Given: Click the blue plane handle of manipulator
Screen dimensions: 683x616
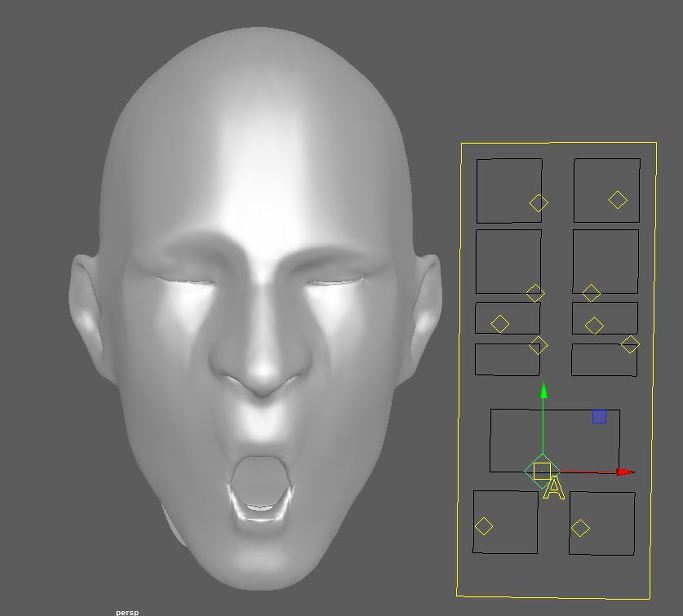Looking at the screenshot, I should point(599,416).
